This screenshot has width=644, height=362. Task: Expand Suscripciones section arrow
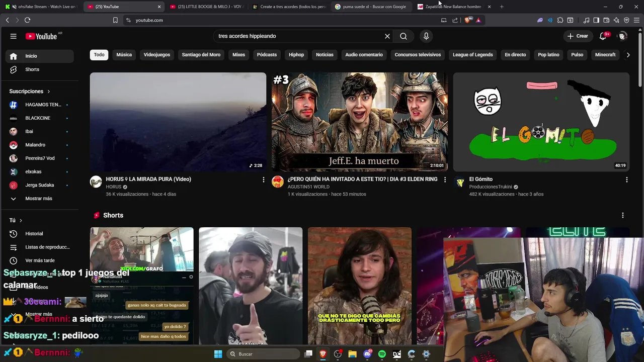(x=49, y=92)
